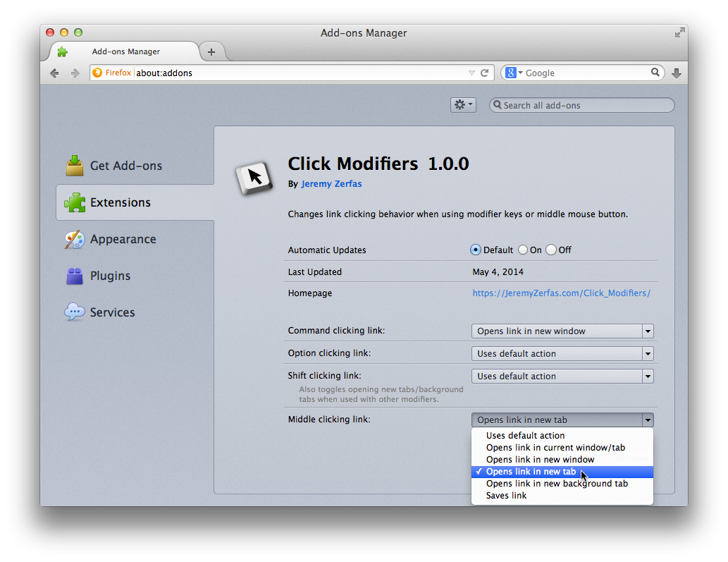This screenshot has width=728, height=562.
Task: Click the Google search magnifier icon
Action: point(655,73)
